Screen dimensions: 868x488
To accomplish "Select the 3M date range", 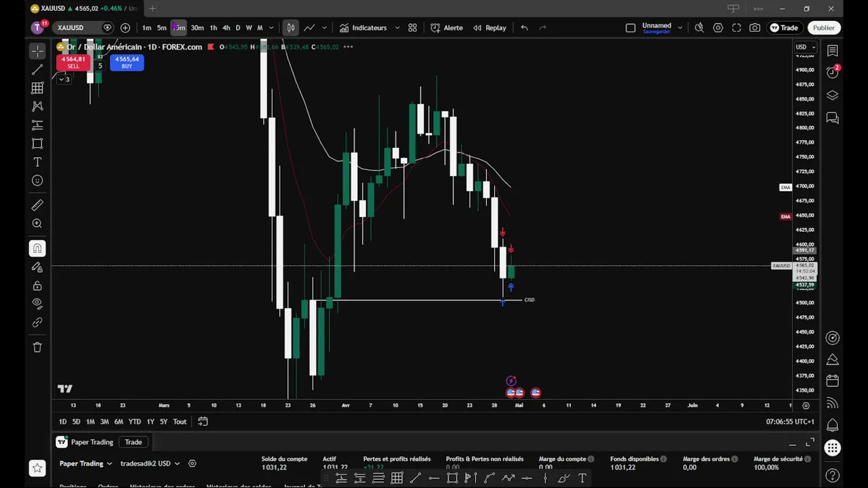I will (104, 422).
